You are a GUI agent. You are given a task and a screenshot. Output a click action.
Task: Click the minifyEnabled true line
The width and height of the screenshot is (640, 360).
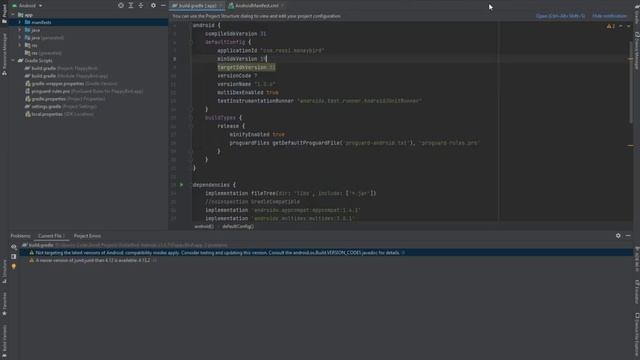pyautogui.click(x=257, y=134)
